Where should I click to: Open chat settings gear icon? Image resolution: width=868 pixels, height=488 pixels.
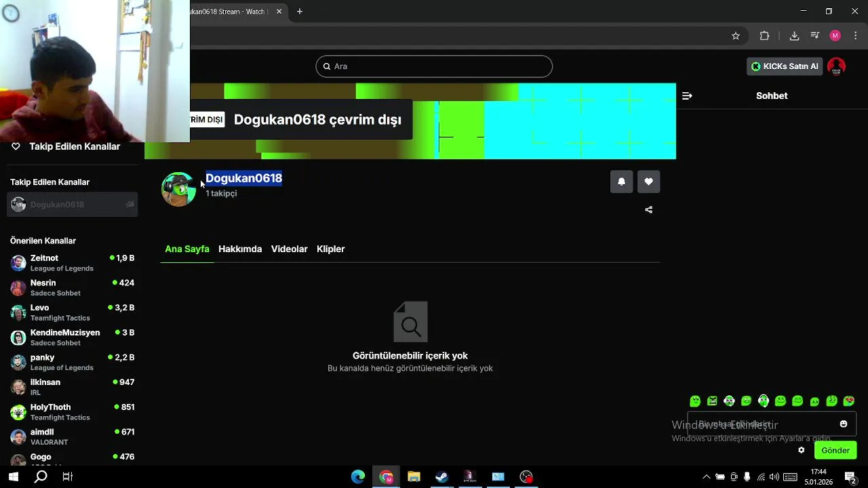click(x=802, y=450)
